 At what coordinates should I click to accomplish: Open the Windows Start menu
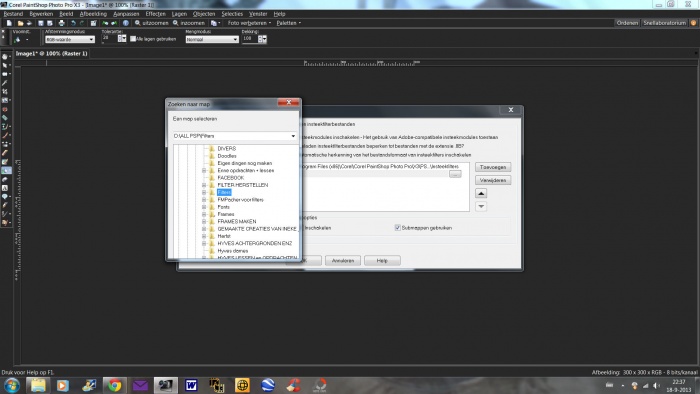pyautogui.click(x=12, y=385)
